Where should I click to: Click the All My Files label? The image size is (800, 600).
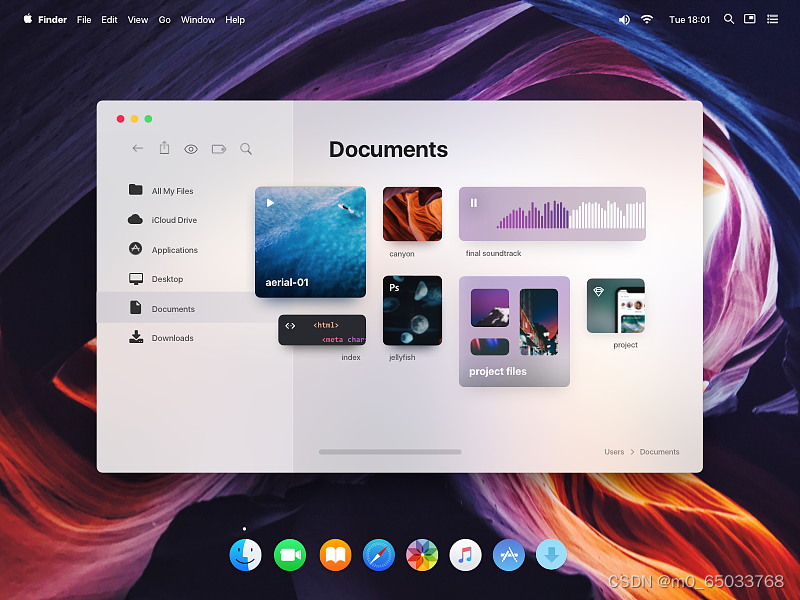[172, 191]
